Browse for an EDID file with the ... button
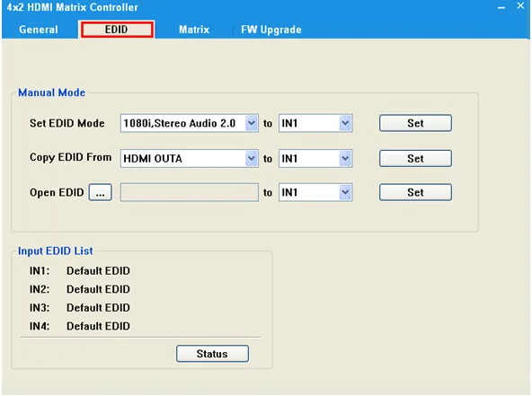This screenshot has height=396, width=532. pyautogui.click(x=100, y=192)
